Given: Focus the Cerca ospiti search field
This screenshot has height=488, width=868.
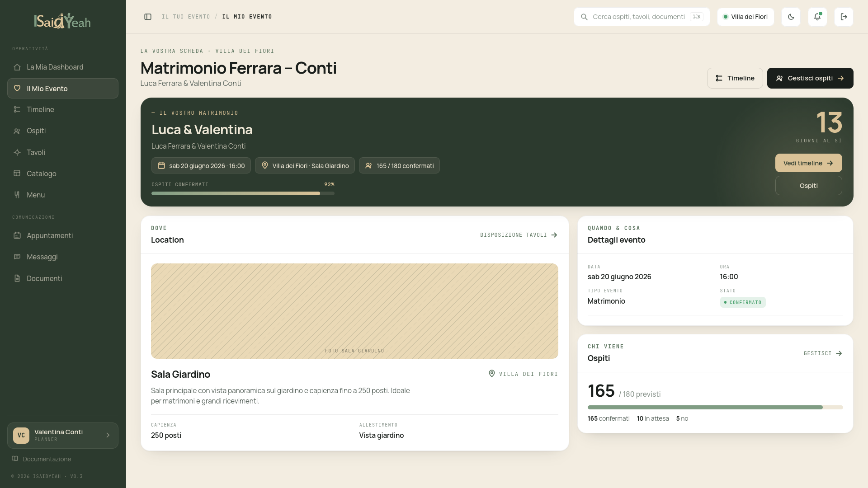Looking at the screenshot, I should click(x=642, y=17).
